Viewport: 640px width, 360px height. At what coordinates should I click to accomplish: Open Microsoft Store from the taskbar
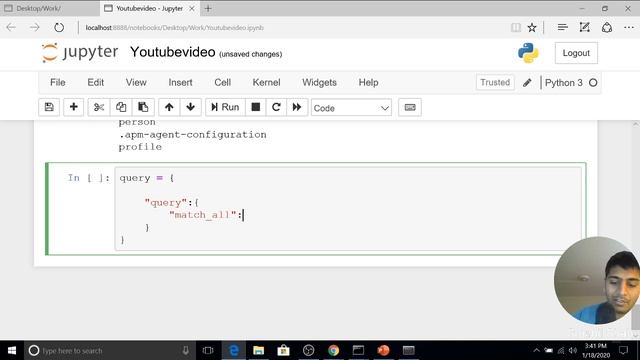(283, 350)
